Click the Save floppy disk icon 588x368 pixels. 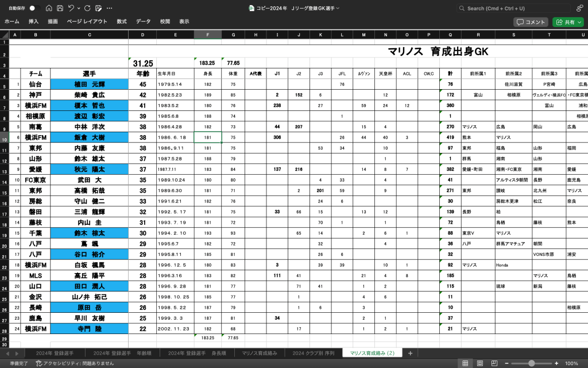click(x=60, y=9)
